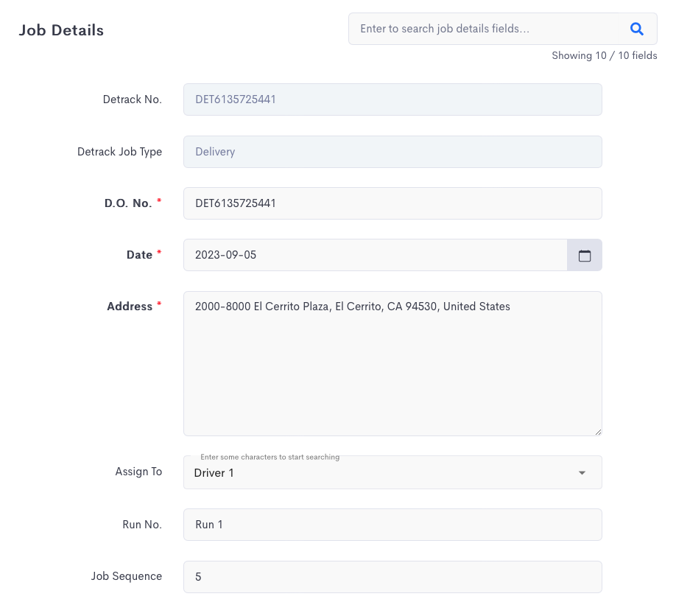The width and height of the screenshot is (676, 616).
Task: Click the Date field label
Action: click(139, 255)
